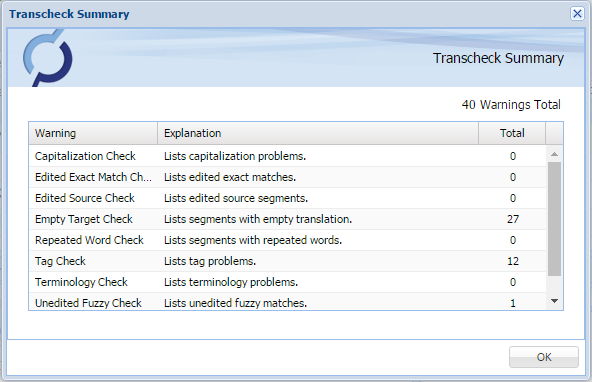Click the 'Lists tag problems.' explanation cell
592x382 pixels.
210,261
